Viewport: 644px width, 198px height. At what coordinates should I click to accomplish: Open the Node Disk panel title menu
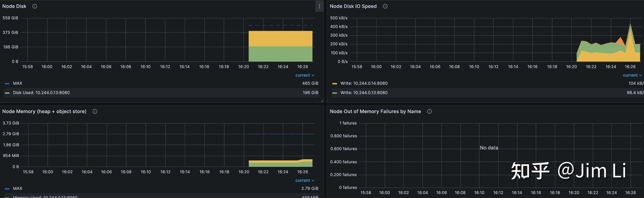[x=14, y=6]
